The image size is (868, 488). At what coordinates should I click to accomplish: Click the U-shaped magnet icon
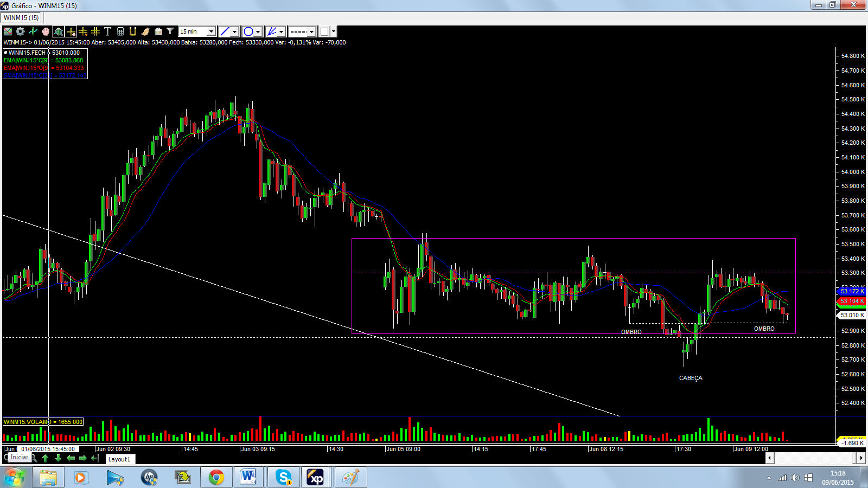(132, 31)
